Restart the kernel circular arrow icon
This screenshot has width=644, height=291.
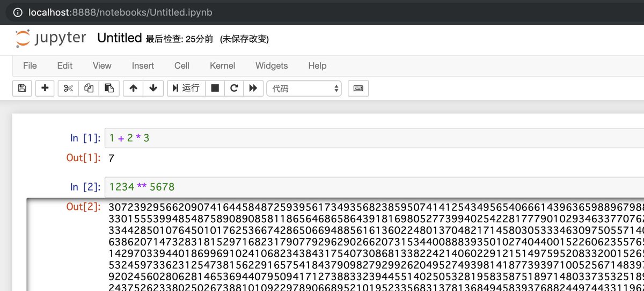pyautogui.click(x=234, y=88)
